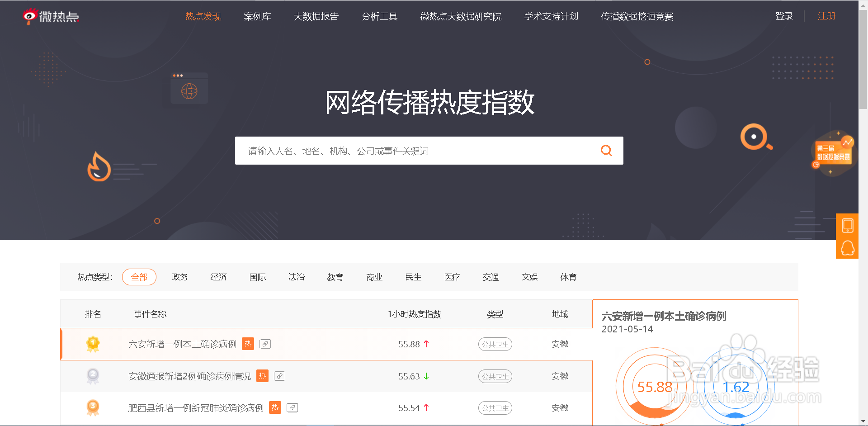Viewport: 868px width, 426px height.
Task: Click the detail panel title 六安新增一例本土确诊病例
Action: pyautogui.click(x=664, y=316)
